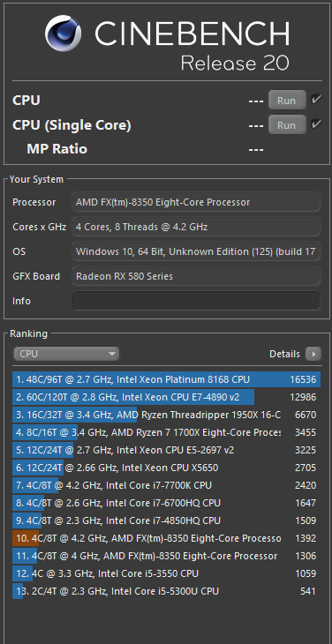Select the Threadripper 1950X ranking entry
This screenshot has height=644, width=332.
[x=166, y=415]
